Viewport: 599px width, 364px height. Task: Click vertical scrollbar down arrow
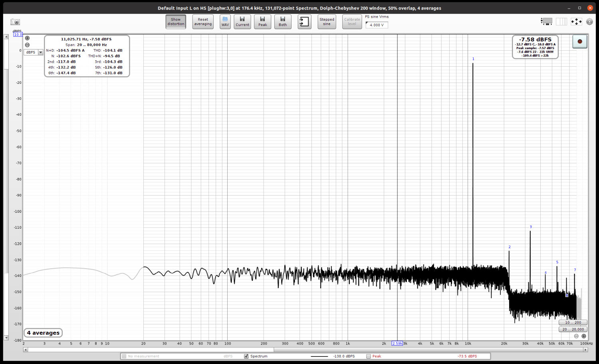tap(6, 338)
